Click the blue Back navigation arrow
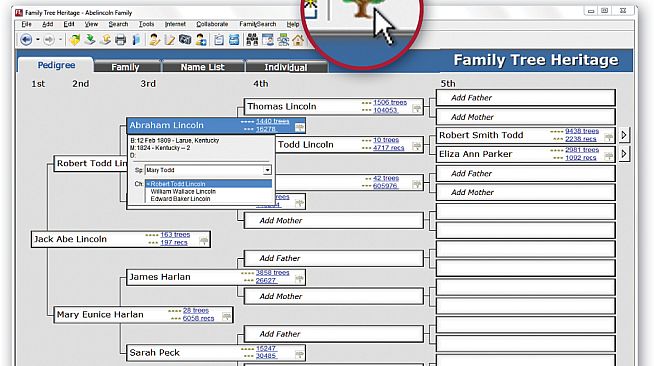The image size is (654, 366). [x=26, y=40]
